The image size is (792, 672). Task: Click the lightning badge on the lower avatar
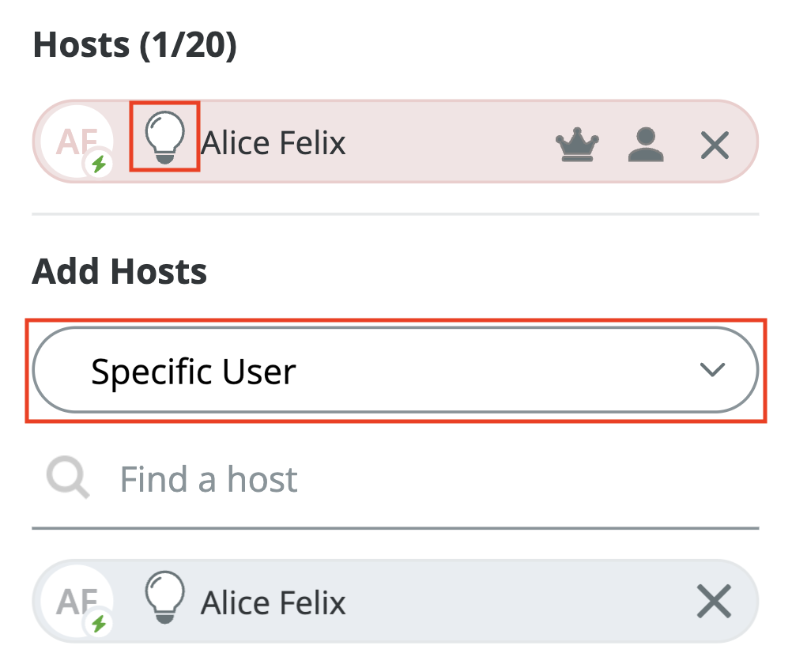click(x=99, y=625)
